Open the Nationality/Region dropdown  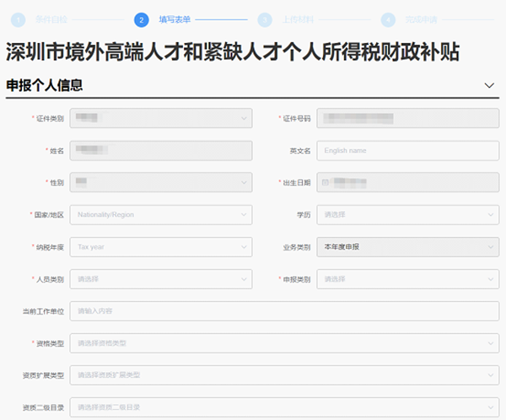click(x=161, y=215)
